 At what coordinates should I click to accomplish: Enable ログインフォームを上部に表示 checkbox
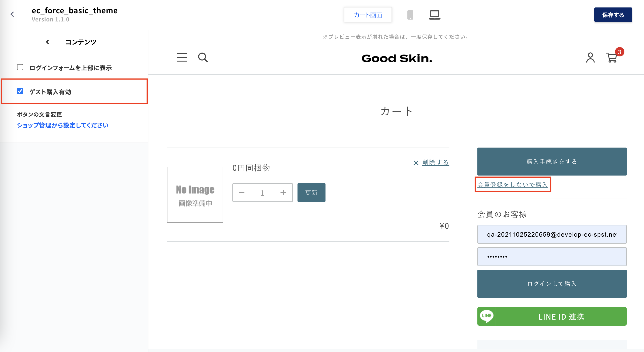(20, 67)
